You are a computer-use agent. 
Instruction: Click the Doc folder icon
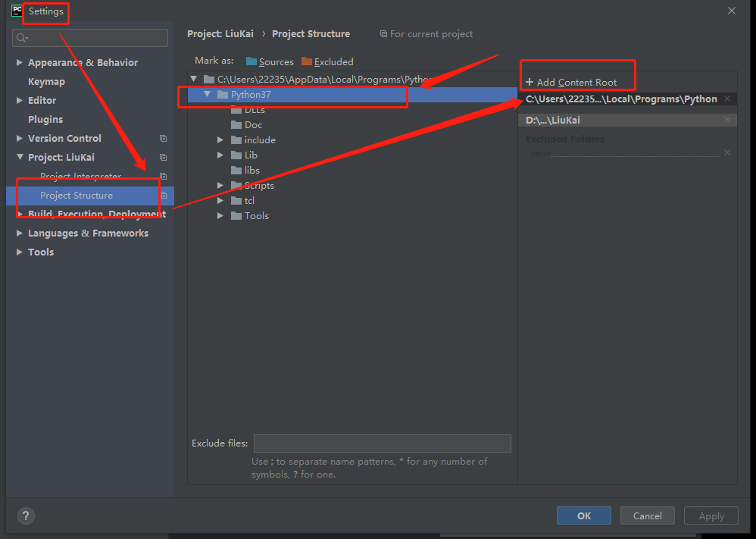(x=236, y=125)
